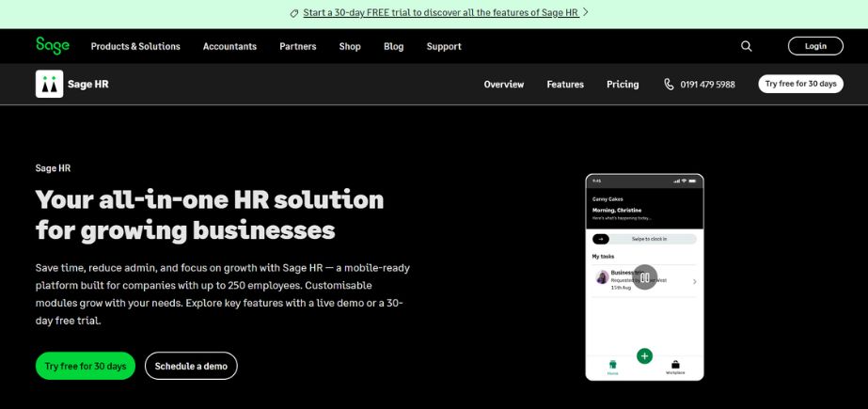
Task: Click the small 'Sage HR' label above heading
Action: click(x=54, y=168)
